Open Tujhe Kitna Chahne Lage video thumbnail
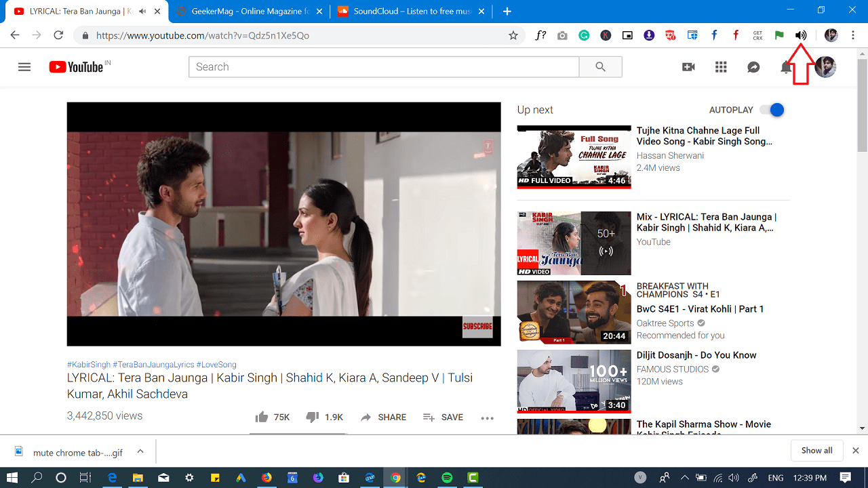This screenshot has width=868, height=488. click(x=574, y=157)
